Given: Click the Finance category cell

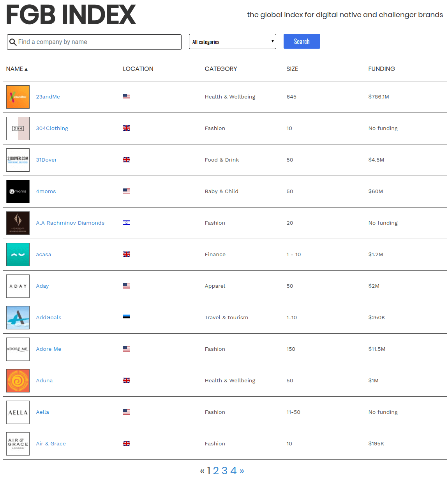Looking at the screenshot, I should 215,255.
